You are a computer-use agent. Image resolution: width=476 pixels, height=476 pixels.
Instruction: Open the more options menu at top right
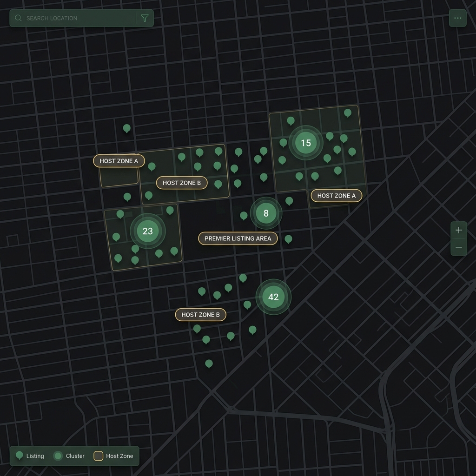coord(457,18)
